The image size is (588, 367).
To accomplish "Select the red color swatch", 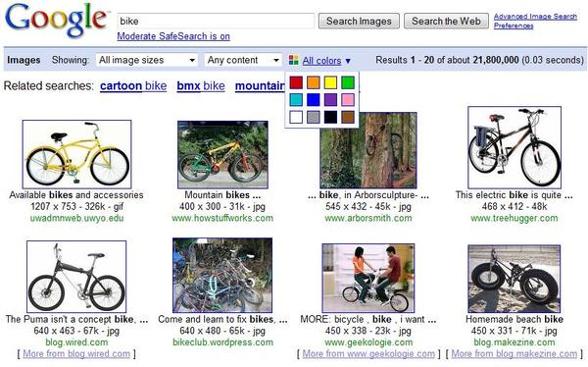I will (296, 82).
